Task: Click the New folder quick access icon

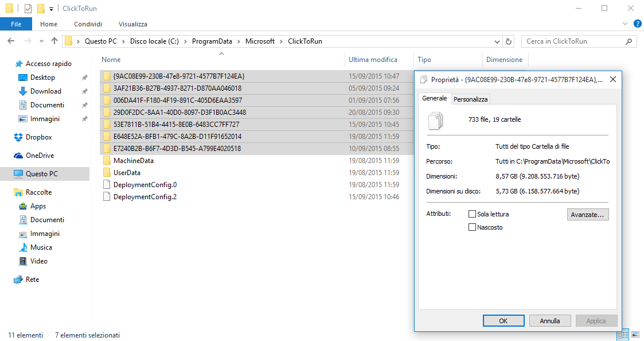Action: 41,8
